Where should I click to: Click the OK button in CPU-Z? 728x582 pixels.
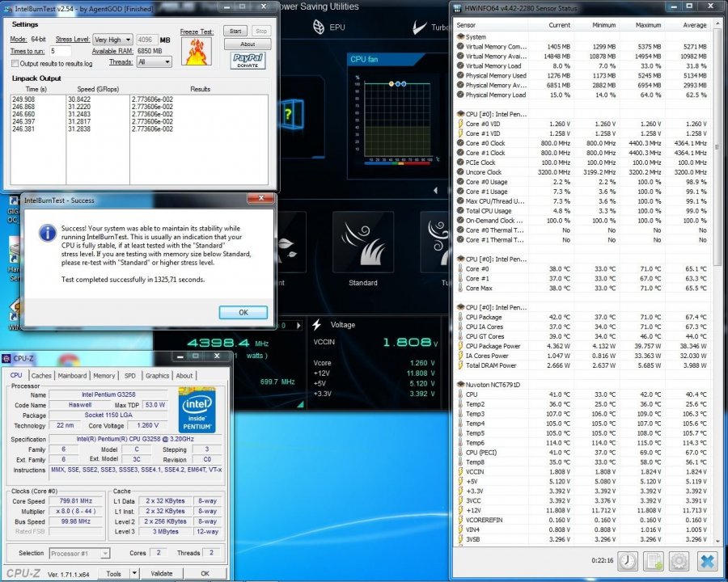tap(205, 573)
